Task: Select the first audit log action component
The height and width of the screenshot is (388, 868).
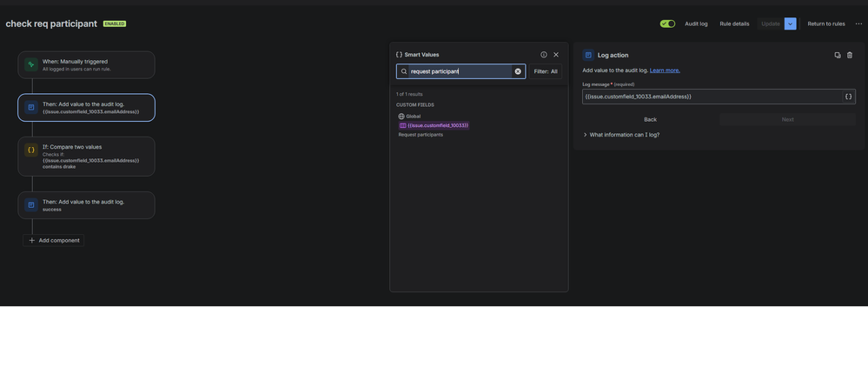Action: (x=86, y=108)
